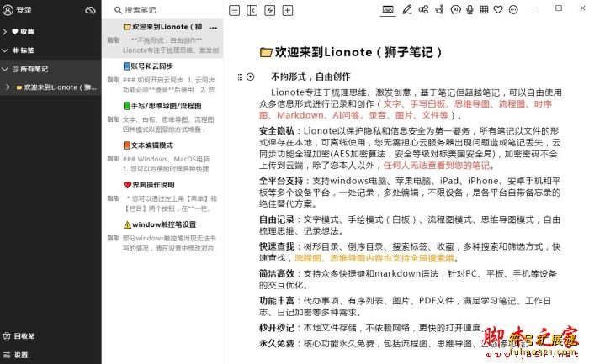The height and width of the screenshot is (364, 589).
Task: Click the orange text 流程图、思维导图内容也支持全局搜索哦
Action: [374, 258]
